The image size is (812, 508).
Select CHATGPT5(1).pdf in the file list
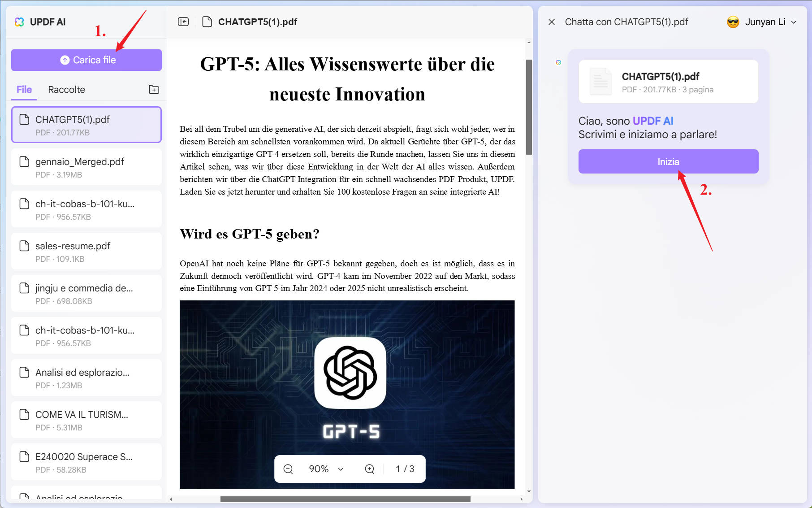pyautogui.click(x=86, y=125)
